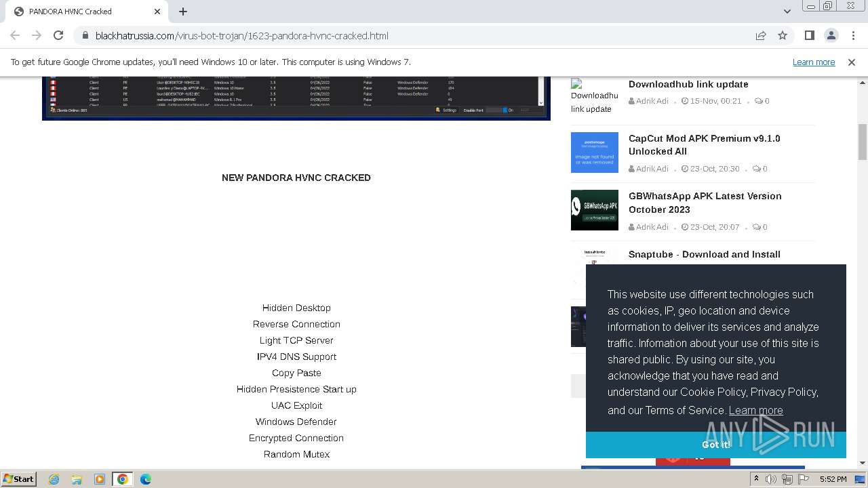
Task: Click comment count on CapCut post
Action: [761, 169]
